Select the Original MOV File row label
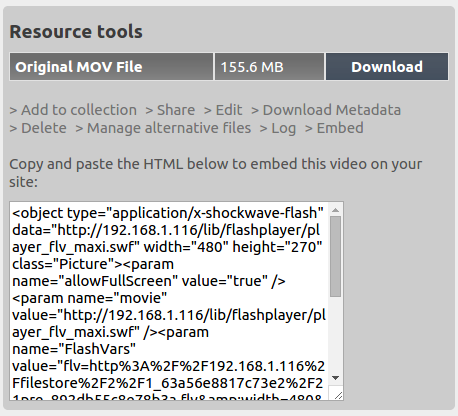 111,67
